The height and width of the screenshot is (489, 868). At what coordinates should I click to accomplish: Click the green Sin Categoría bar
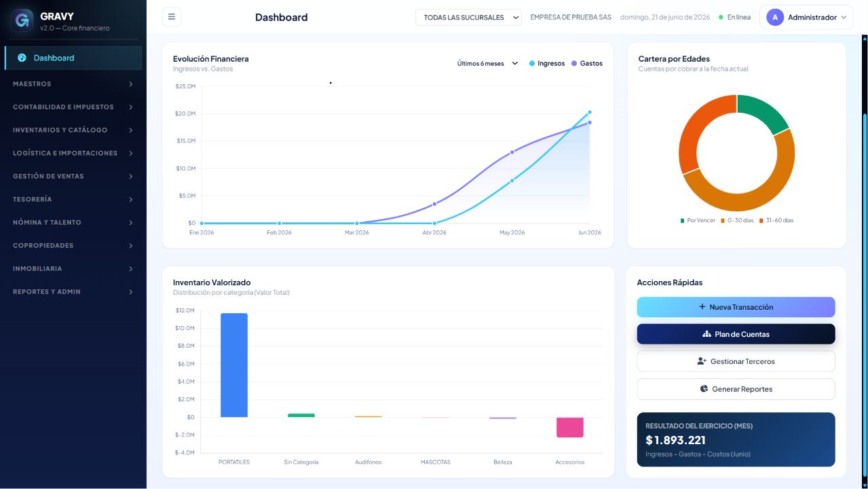(301, 415)
